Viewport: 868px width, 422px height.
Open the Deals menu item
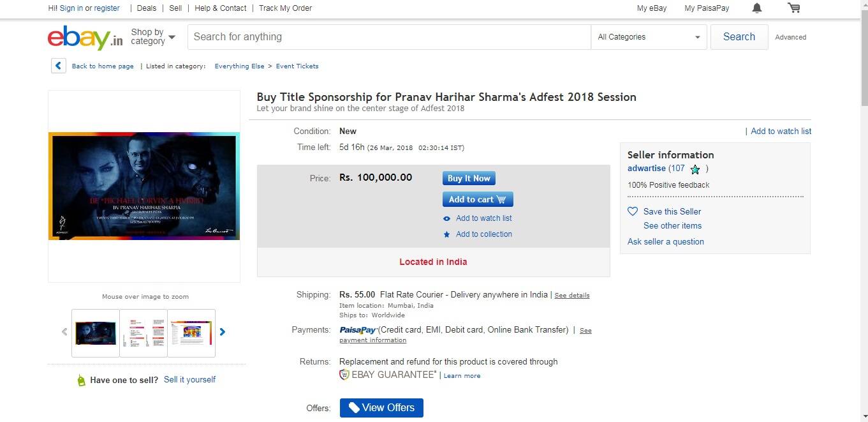[146, 8]
